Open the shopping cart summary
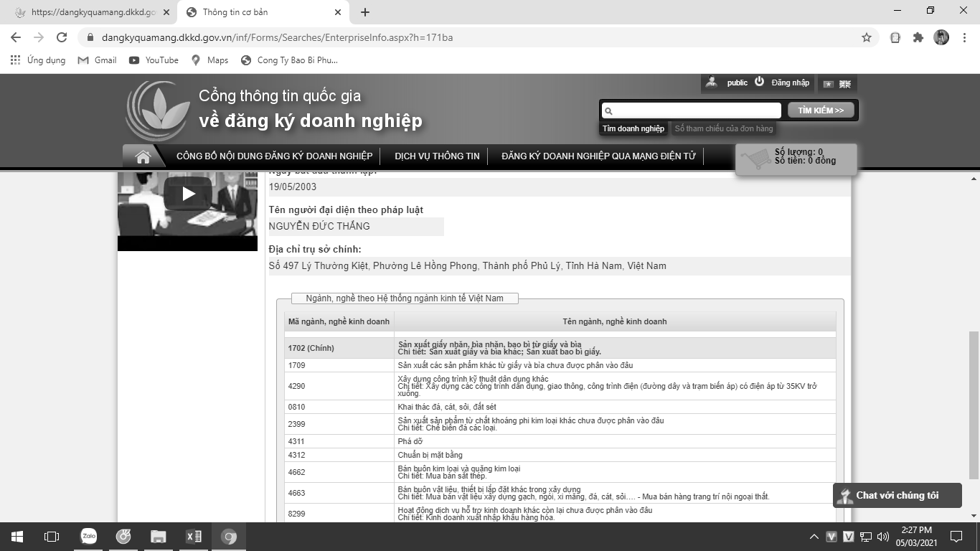980x551 pixels. coord(796,157)
